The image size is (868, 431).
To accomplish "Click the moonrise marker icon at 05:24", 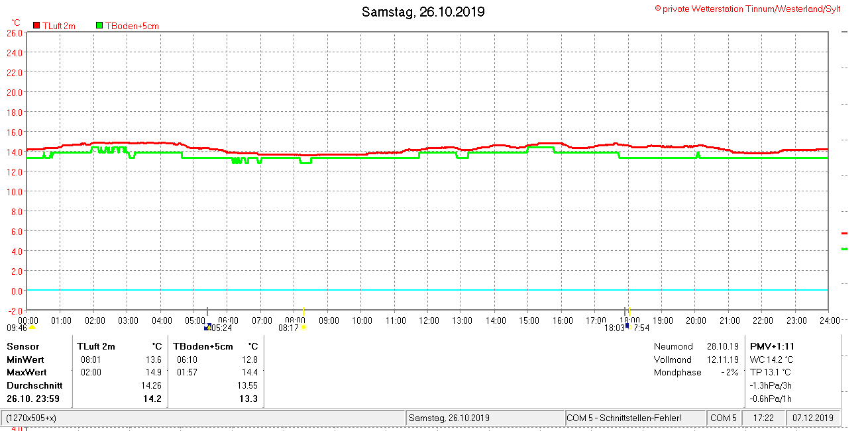I will click(x=207, y=326).
